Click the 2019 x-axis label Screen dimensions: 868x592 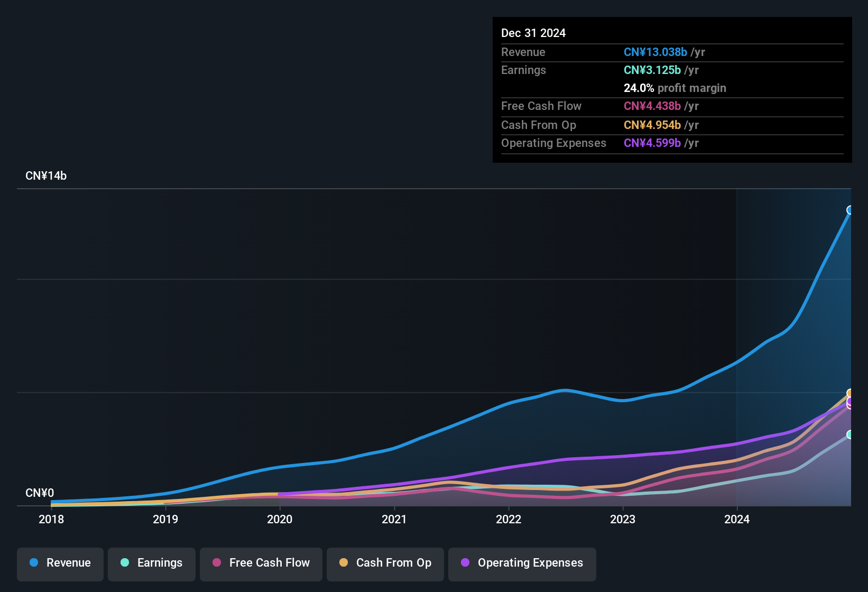165,519
